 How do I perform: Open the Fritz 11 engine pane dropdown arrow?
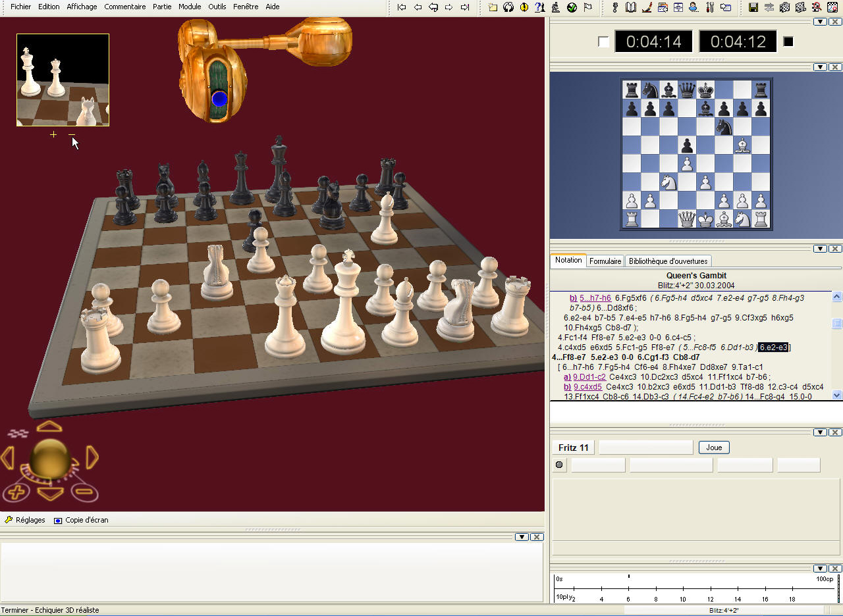(820, 432)
